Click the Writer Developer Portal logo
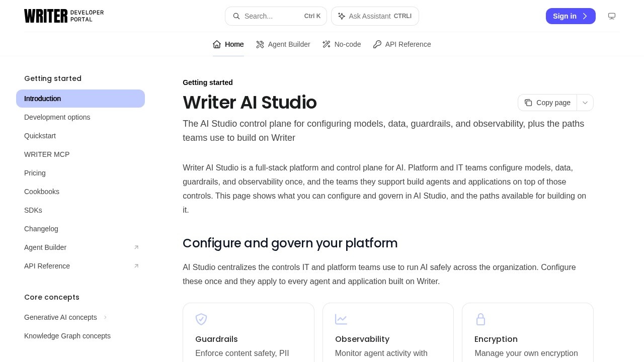Screen dimensions: 644x362 click(x=64, y=16)
